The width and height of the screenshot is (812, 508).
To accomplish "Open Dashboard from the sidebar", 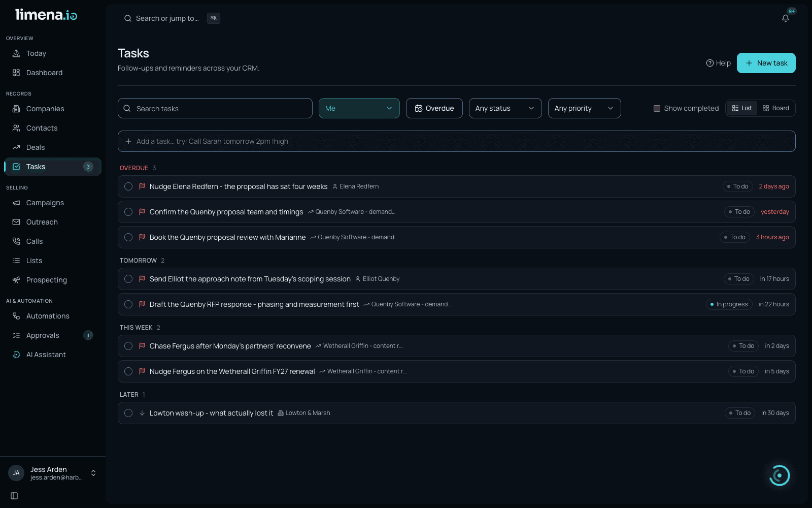I will (x=53, y=73).
